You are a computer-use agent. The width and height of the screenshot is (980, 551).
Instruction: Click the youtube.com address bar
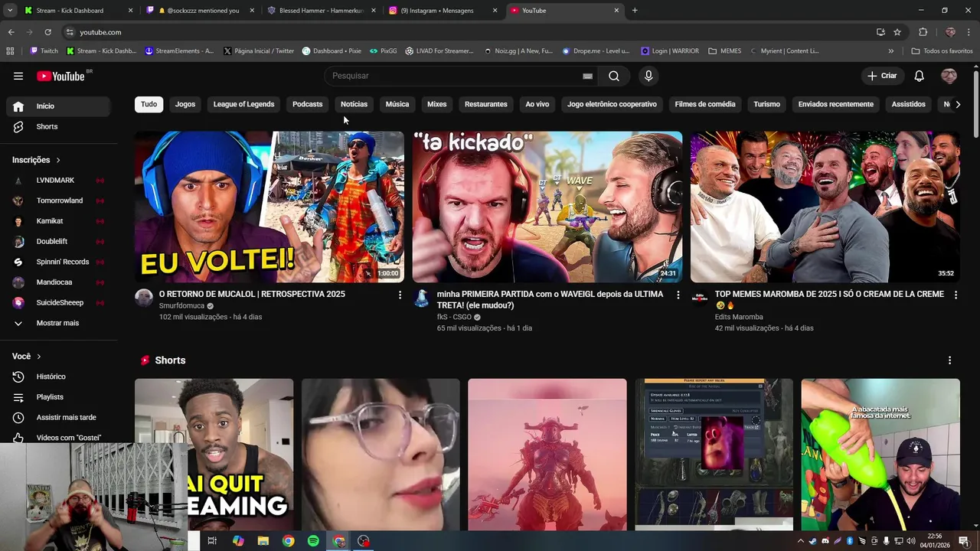point(467,32)
